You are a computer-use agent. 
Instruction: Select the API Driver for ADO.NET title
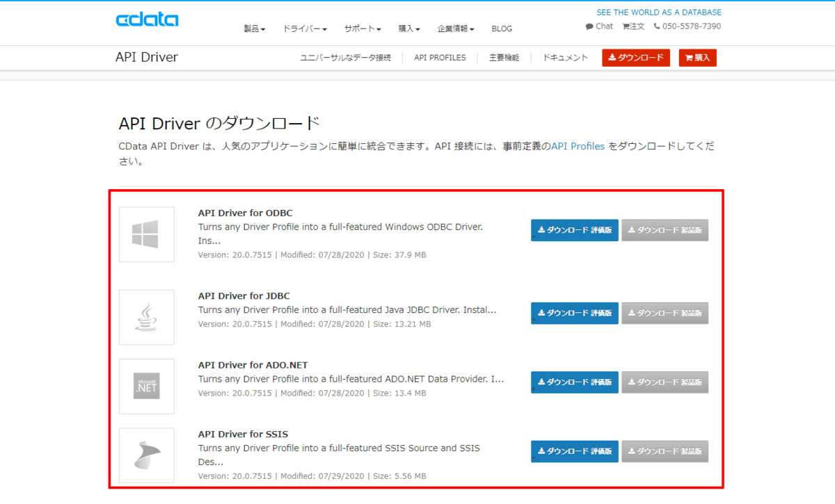[253, 365]
